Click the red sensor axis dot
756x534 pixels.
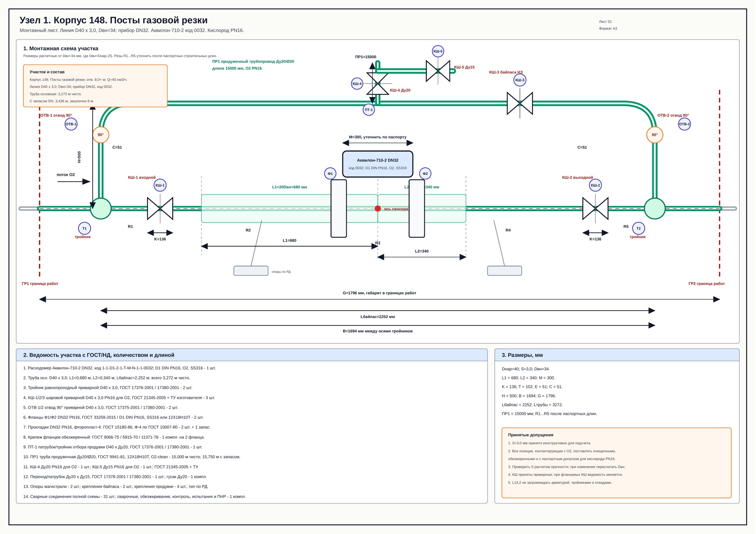click(x=378, y=208)
